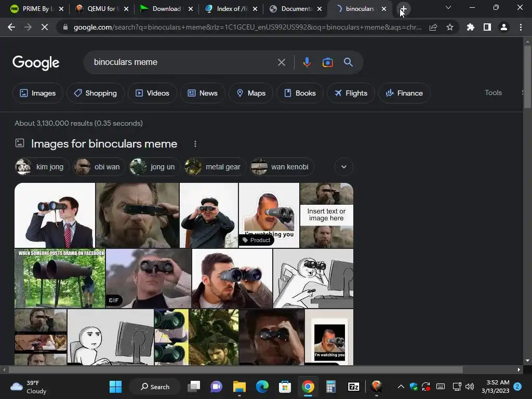Expand more image chips with chevron
This screenshot has width=532, height=399.
(344, 167)
